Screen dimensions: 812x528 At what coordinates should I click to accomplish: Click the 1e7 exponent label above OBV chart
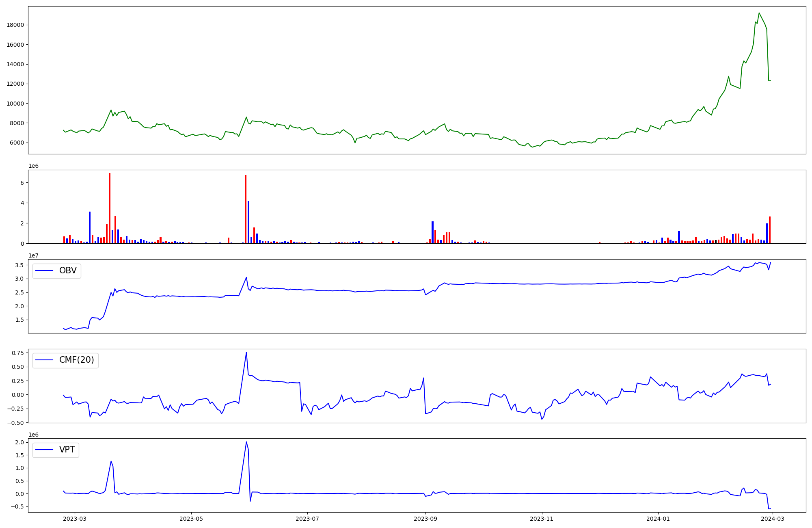(33, 255)
